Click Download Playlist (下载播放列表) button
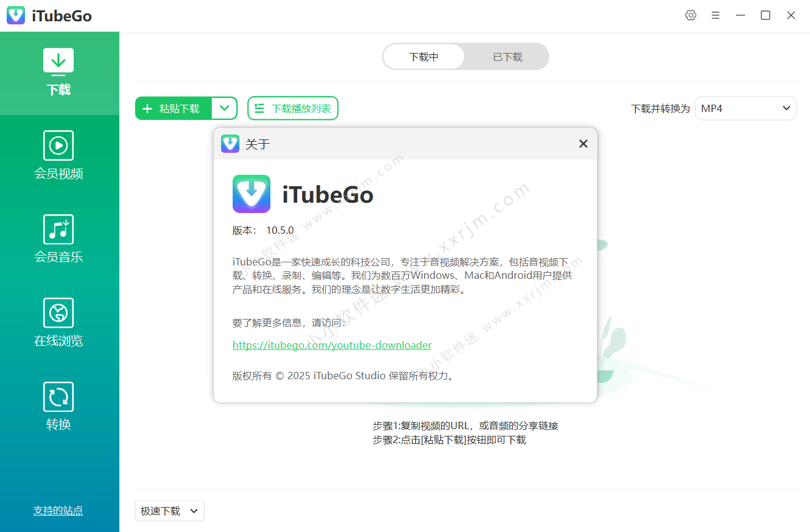This screenshot has height=532, width=810. tap(293, 109)
